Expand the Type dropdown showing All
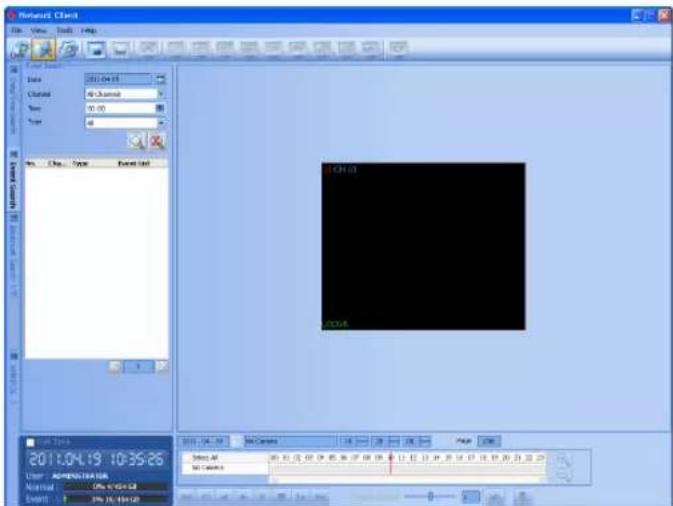The image size is (673, 506). pyautogui.click(x=161, y=123)
